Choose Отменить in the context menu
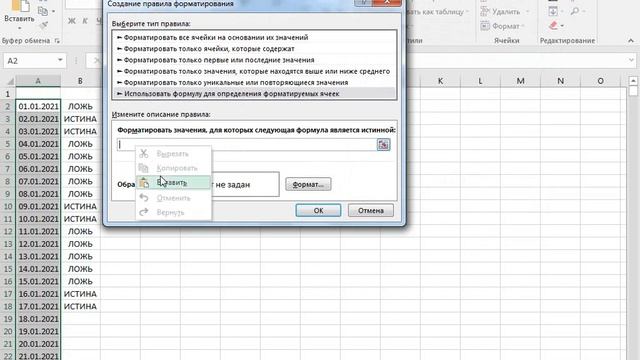Viewport: 640px width, 360px height. coord(173,198)
